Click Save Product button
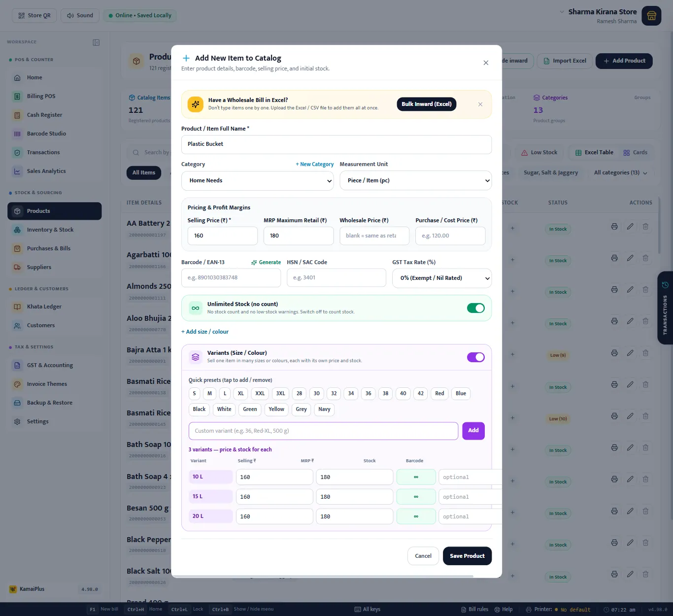This screenshot has height=616, width=673. tap(467, 556)
